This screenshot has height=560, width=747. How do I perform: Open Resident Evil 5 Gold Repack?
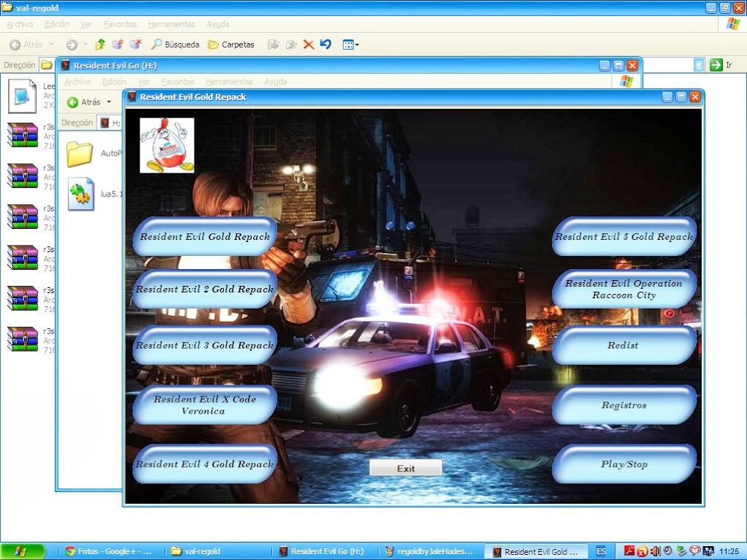[624, 237]
